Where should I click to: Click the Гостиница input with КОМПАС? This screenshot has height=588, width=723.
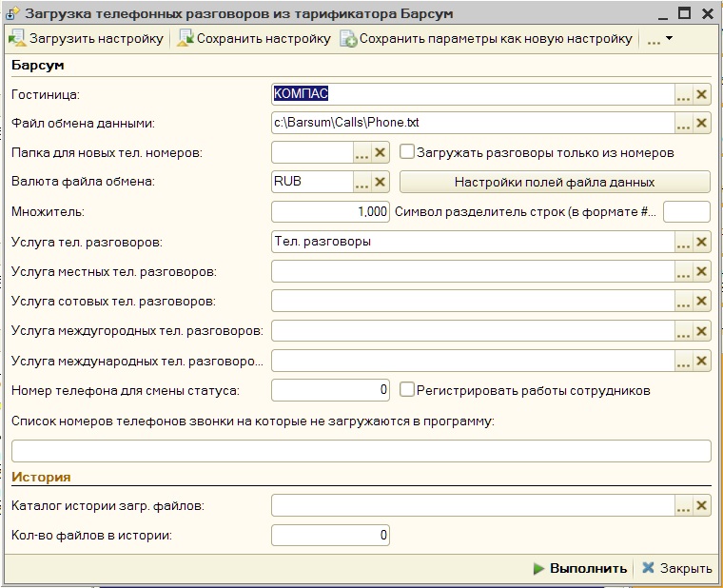pos(473,94)
